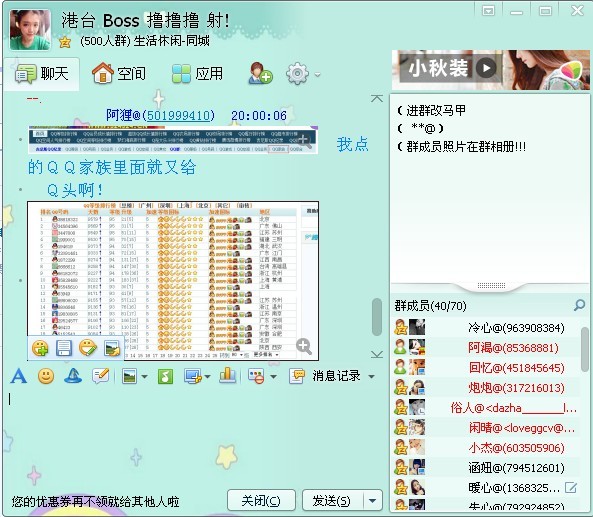Click the announcement text 群成员照片在群相册!!!
The image size is (593, 517).
[466, 146]
